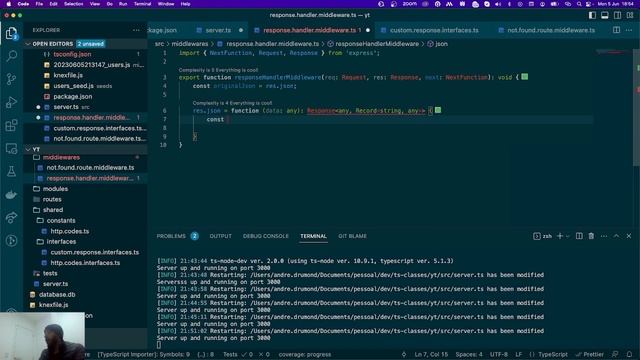Viewport: 640px width, 360px height.
Task: Open notifications bell in status bar
Action: click(629, 354)
